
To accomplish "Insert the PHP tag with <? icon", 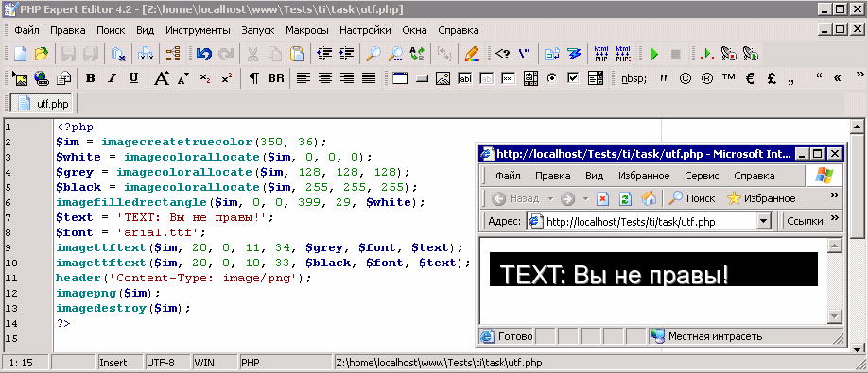I will pyautogui.click(x=502, y=54).
